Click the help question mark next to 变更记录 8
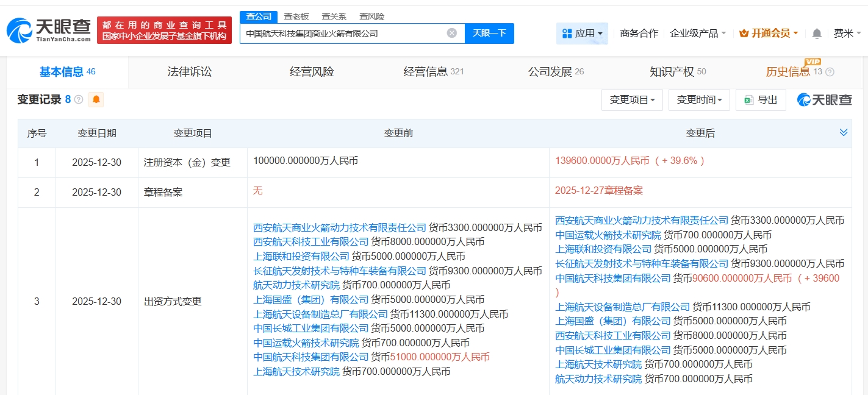 tap(79, 99)
